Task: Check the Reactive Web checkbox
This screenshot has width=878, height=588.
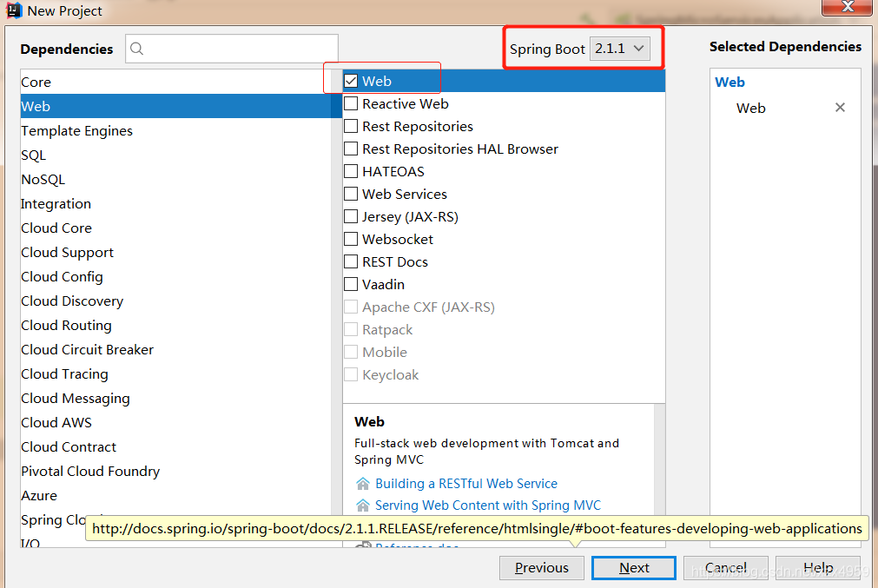Action: point(351,103)
